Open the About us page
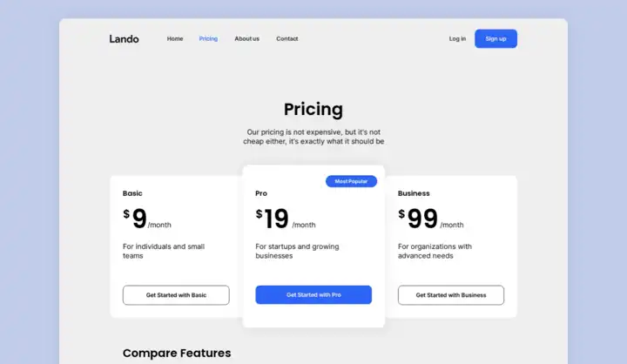This screenshot has height=364, width=627. pos(246,38)
